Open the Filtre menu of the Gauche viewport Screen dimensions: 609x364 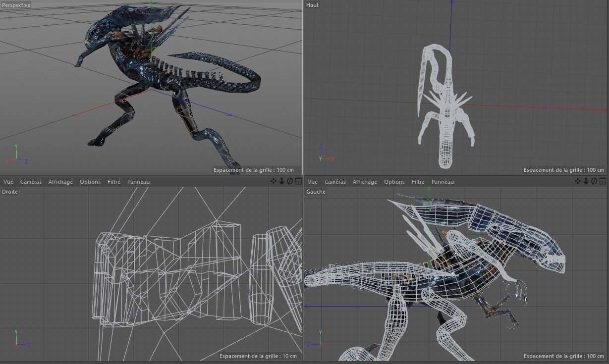(x=418, y=182)
